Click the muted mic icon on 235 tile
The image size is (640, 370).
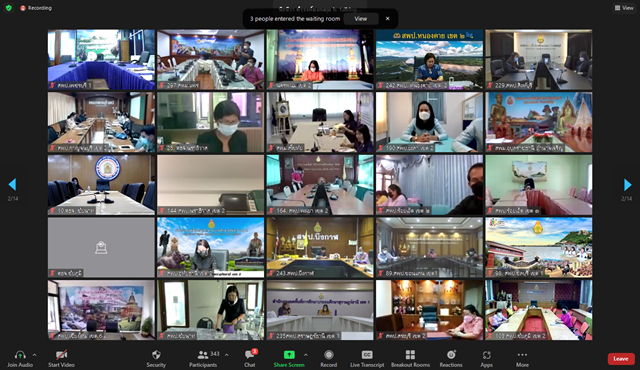pos(271,336)
